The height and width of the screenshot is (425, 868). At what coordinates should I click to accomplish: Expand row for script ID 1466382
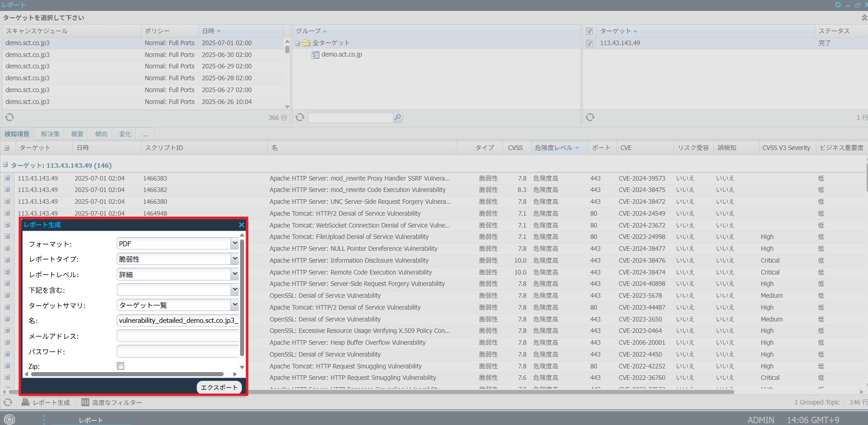7,190
